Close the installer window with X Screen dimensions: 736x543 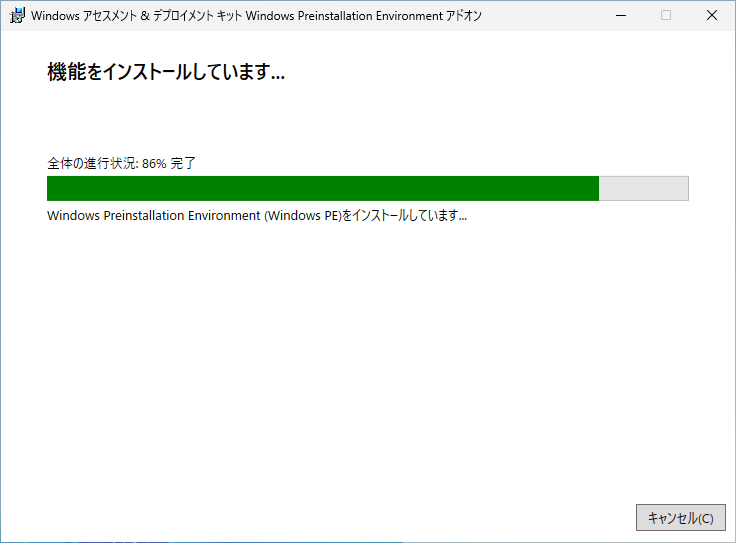(x=712, y=15)
